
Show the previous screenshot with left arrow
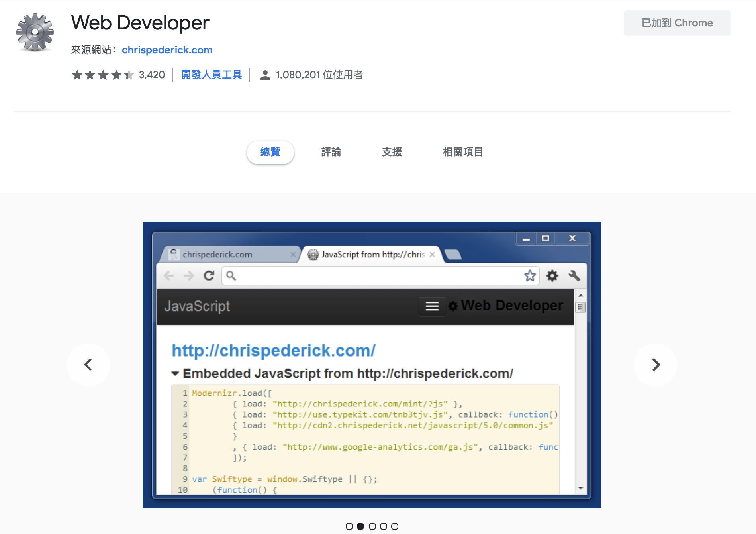[88, 365]
